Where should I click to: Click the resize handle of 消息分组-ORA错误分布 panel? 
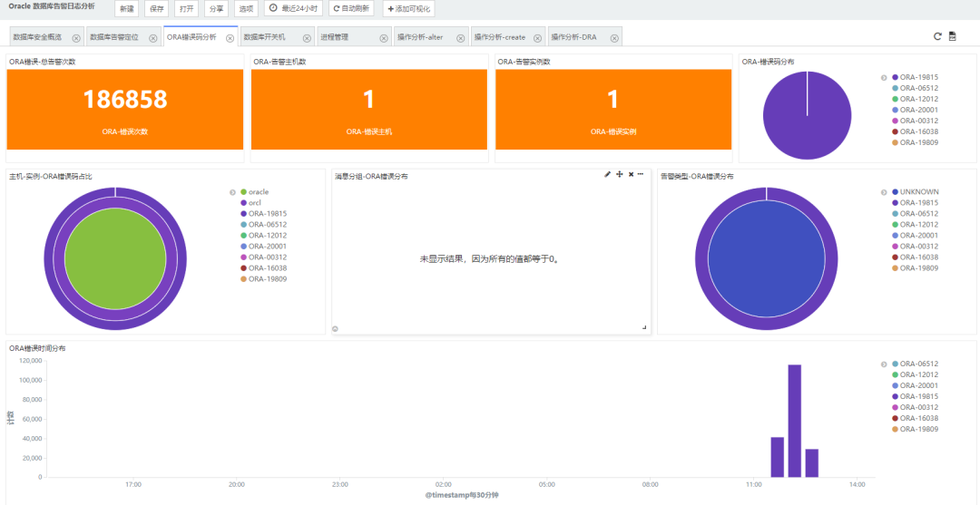(x=644, y=327)
